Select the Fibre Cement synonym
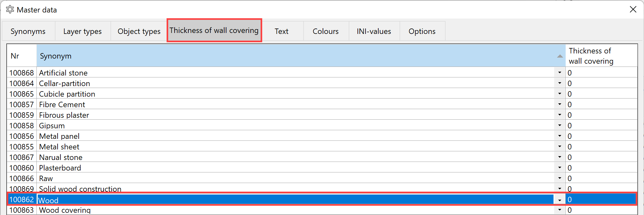 (296, 104)
